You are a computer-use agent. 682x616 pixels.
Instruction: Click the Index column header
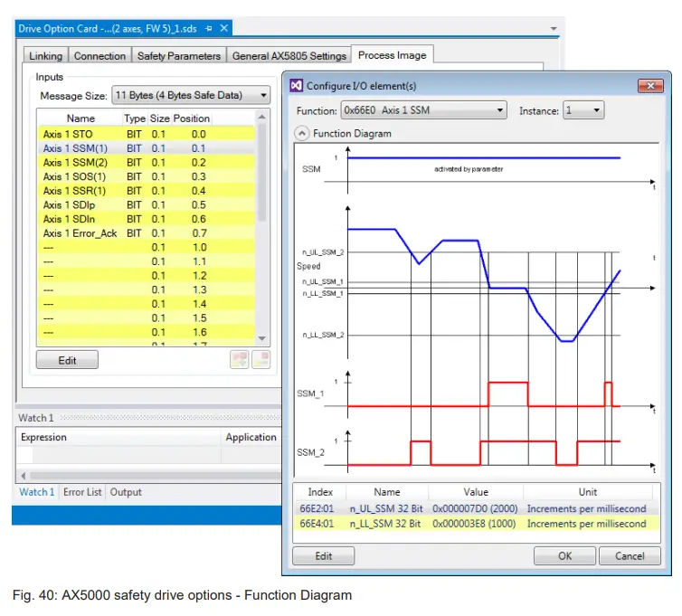pyautogui.click(x=320, y=492)
